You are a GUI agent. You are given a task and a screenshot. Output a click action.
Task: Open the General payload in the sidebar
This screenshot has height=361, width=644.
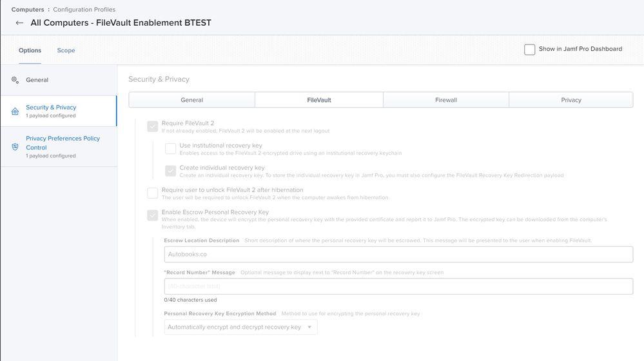59,80
